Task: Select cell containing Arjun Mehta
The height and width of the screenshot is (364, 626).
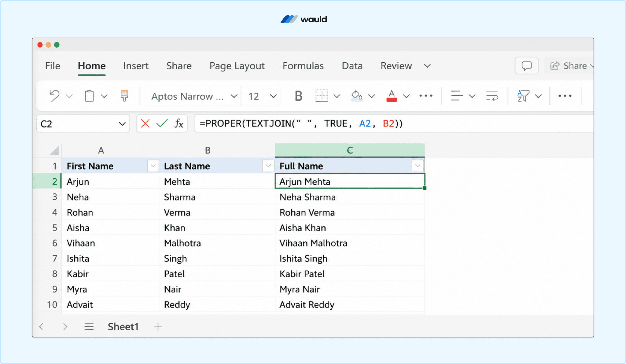Action: 350,181
